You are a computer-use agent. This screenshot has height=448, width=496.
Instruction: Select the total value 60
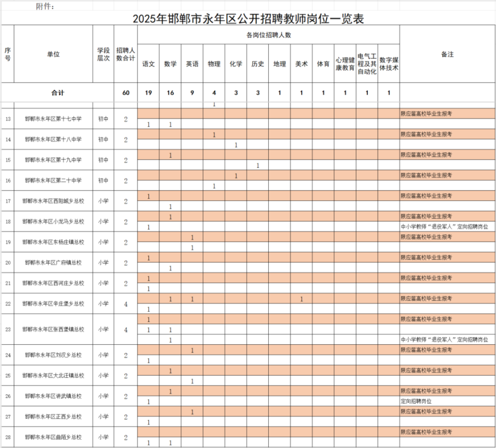pos(126,92)
